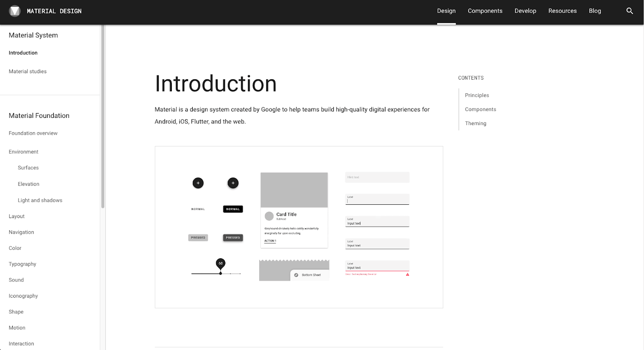
Task: Switch to the Components tab
Action: pos(485,11)
